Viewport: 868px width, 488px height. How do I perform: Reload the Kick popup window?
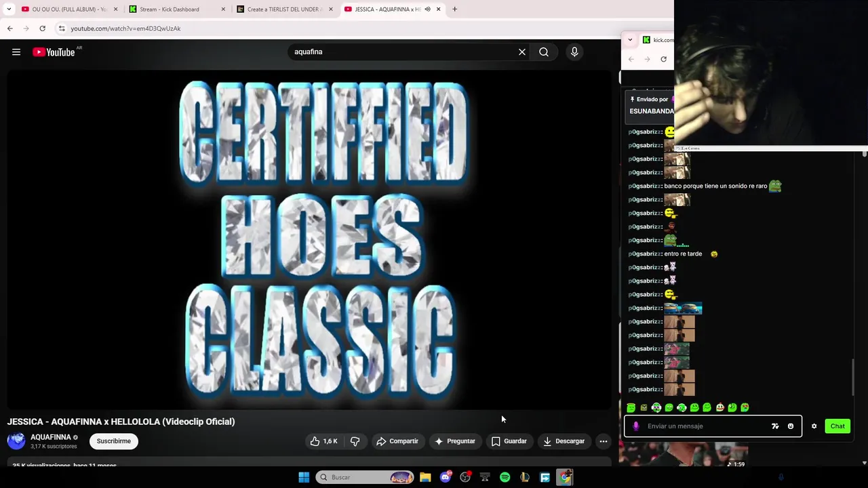point(663,59)
